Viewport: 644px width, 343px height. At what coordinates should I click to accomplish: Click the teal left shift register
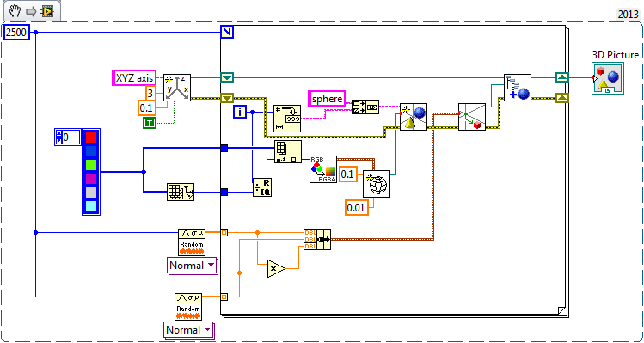click(227, 77)
